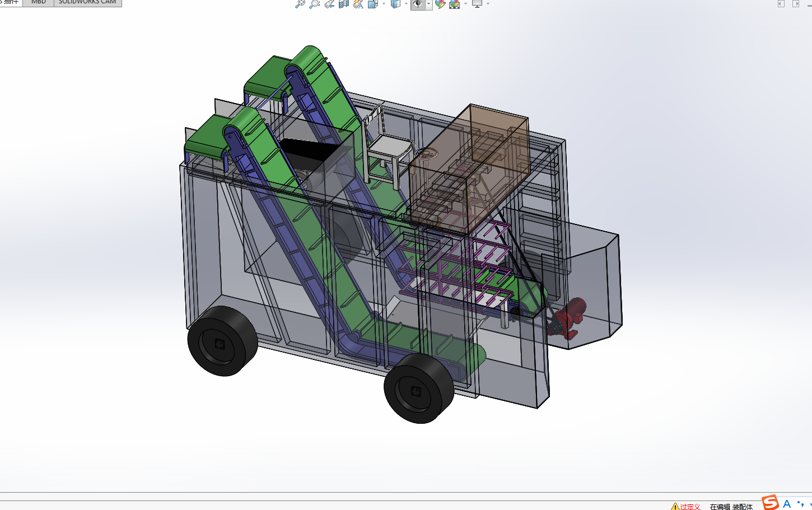This screenshot has height=510, width=812.
Task: Click the left window tile button at top right
Action: pos(781,4)
